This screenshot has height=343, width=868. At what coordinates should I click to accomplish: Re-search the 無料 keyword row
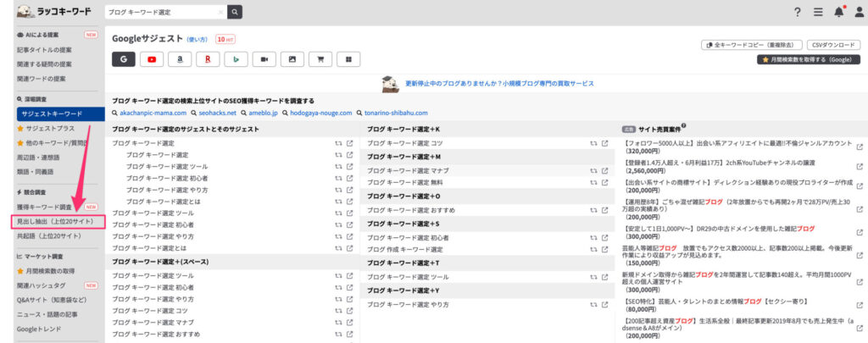[593, 182]
